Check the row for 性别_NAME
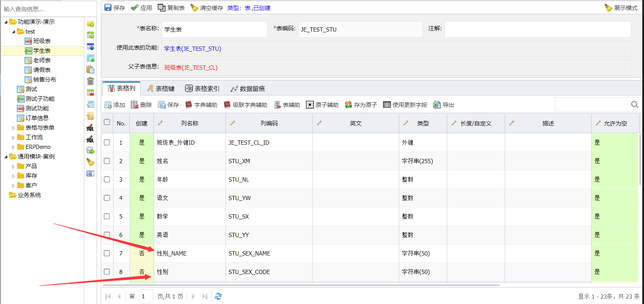 pyautogui.click(x=107, y=253)
